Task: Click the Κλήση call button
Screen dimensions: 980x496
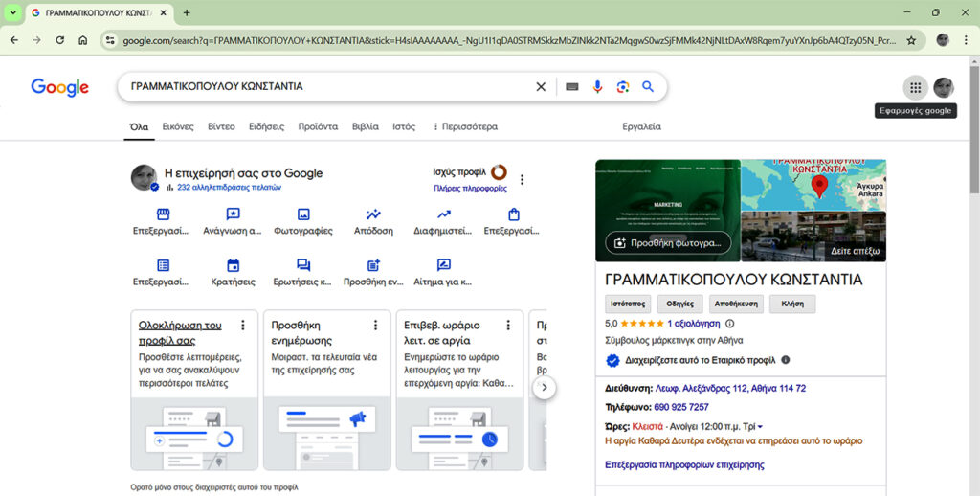Action: tap(792, 304)
